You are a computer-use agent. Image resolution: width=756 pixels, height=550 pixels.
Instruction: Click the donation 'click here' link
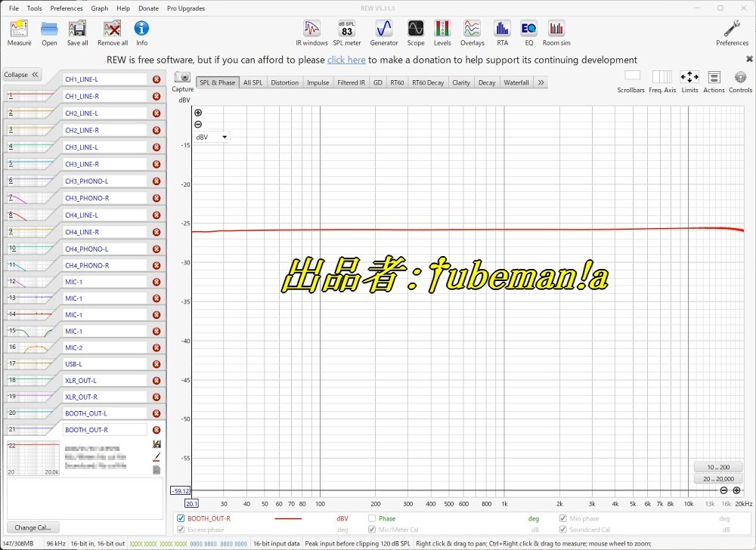tap(346, 60)
